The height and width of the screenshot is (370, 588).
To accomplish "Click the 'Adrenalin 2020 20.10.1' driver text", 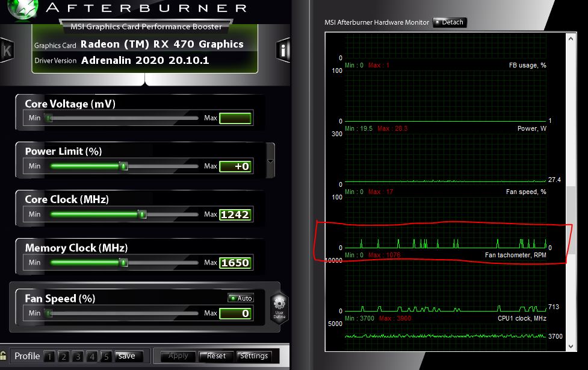I will pyautogui.click(x=145, y=60).
